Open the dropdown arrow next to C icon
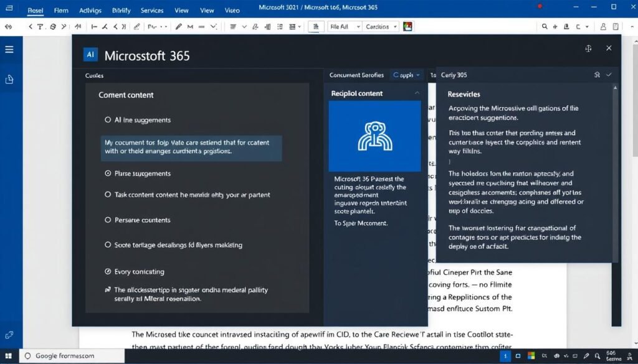Viewport: 638px width, 364px height. click(587, 27)
